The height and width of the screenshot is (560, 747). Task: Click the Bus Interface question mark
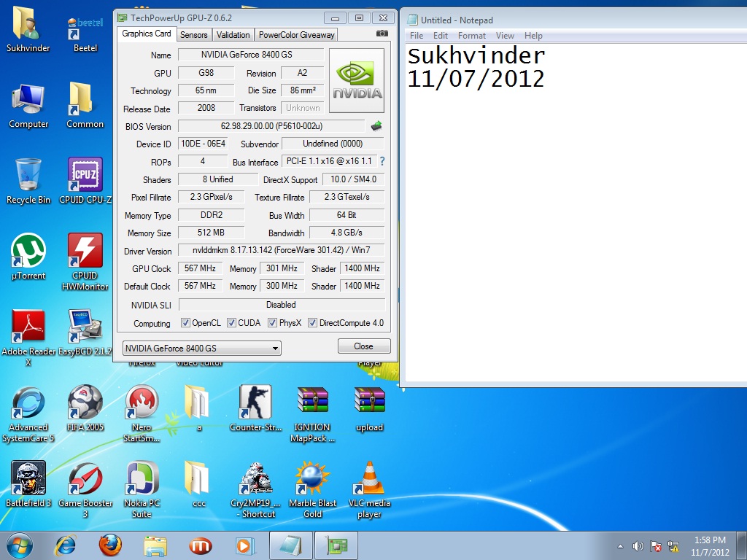pos(382,161)
